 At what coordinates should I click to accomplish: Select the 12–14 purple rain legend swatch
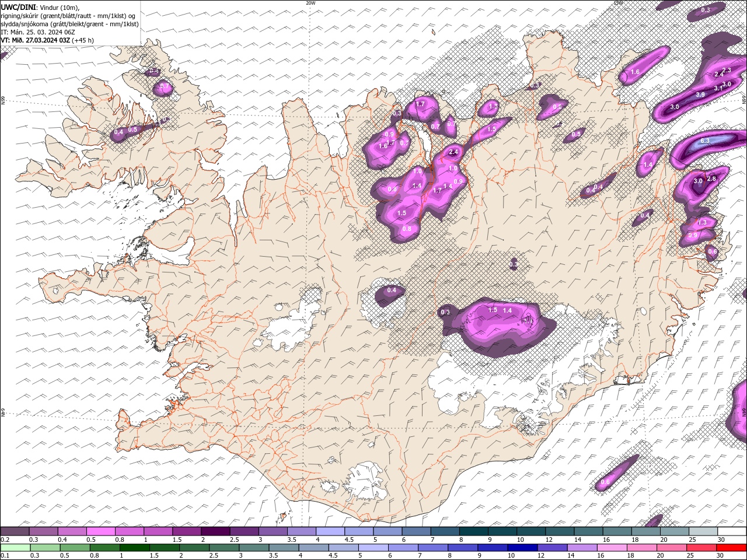point(552,548)
